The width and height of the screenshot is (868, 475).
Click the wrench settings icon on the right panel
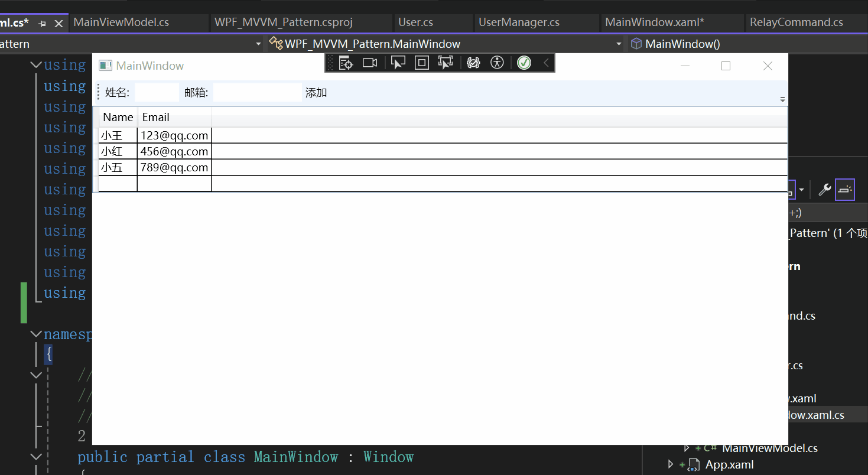824,190
